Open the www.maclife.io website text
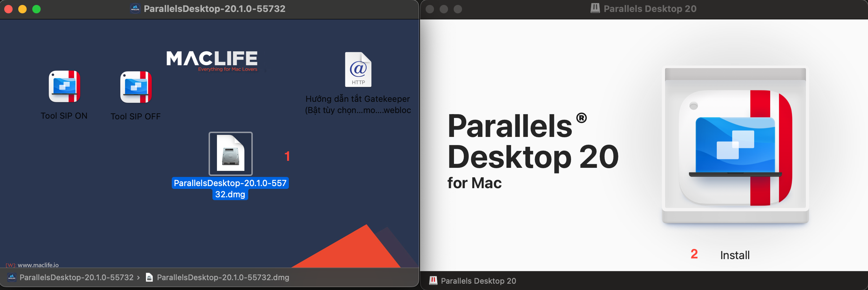The height and width of the screenshot is (290, 868). pos(38,265)
